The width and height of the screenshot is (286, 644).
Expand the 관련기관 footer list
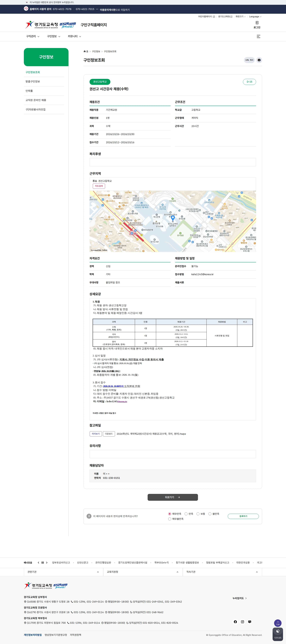point(63,572)
